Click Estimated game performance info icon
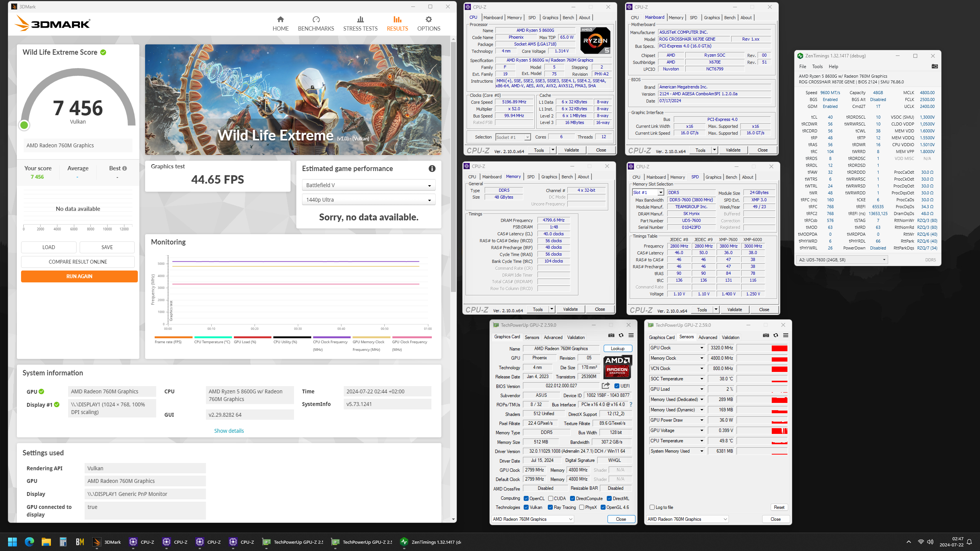Viewport: 980px width, 551px height. pos(432,169)
